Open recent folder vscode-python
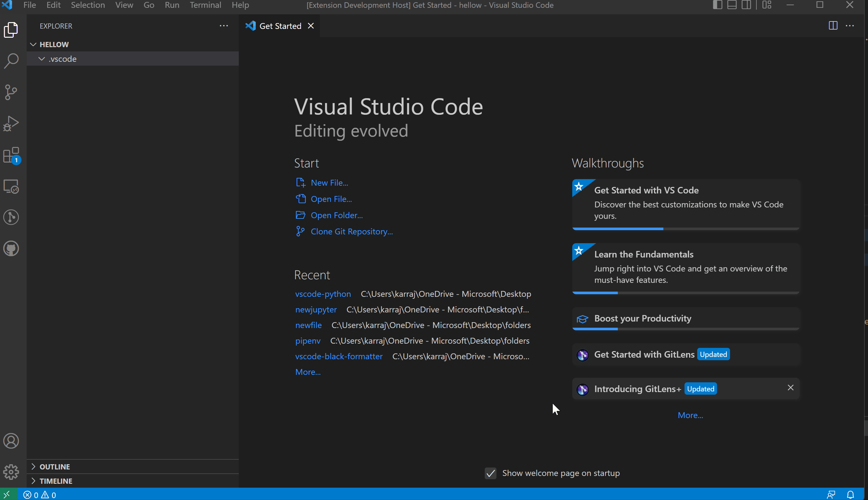Viewport: 868px width, 500px height. click(323, 294)
